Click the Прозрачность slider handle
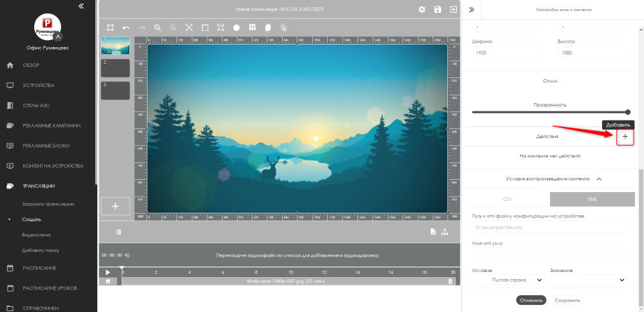644x312 pixels. pyautogui.click(x=628, y=112)
